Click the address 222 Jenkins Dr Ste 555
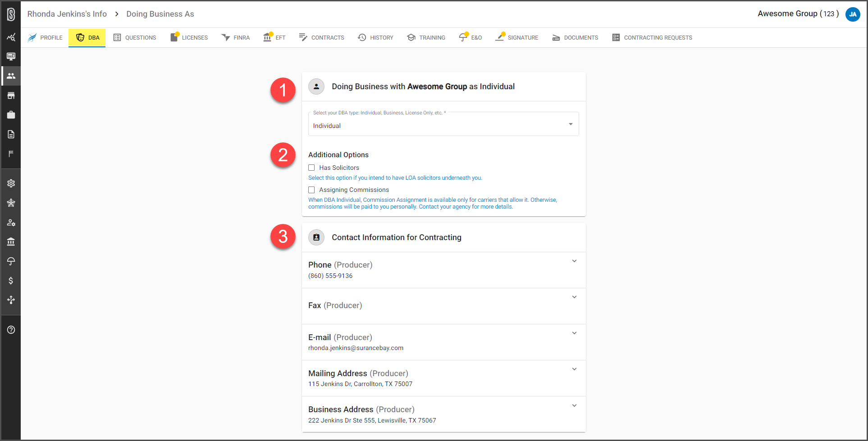 coord(372,420)
